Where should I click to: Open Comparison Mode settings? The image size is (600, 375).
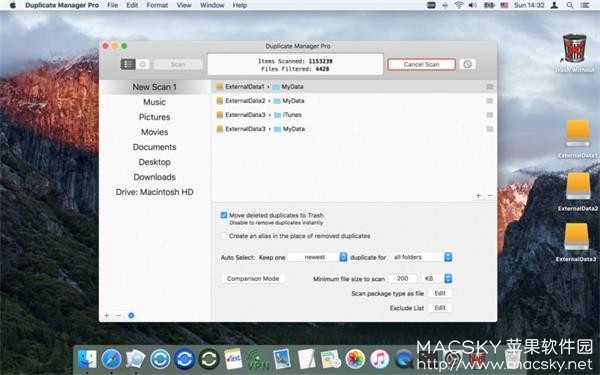[x=253, y=279]
